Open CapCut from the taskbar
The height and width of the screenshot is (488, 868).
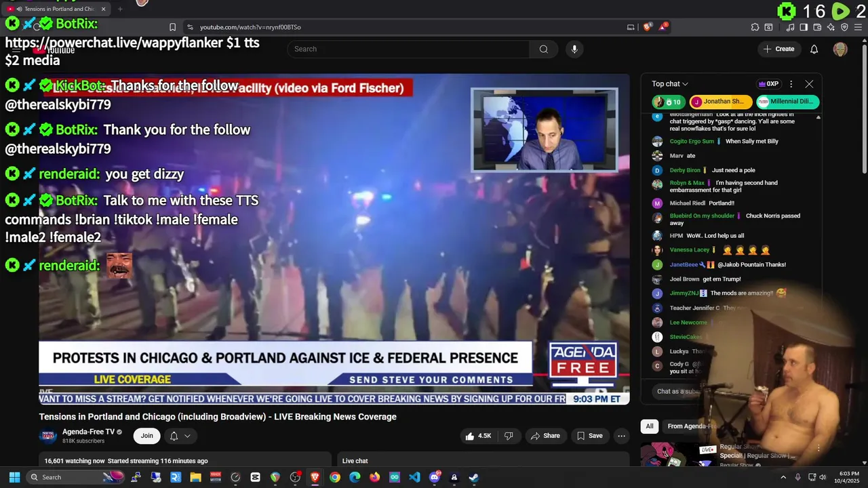pos(255,477)
